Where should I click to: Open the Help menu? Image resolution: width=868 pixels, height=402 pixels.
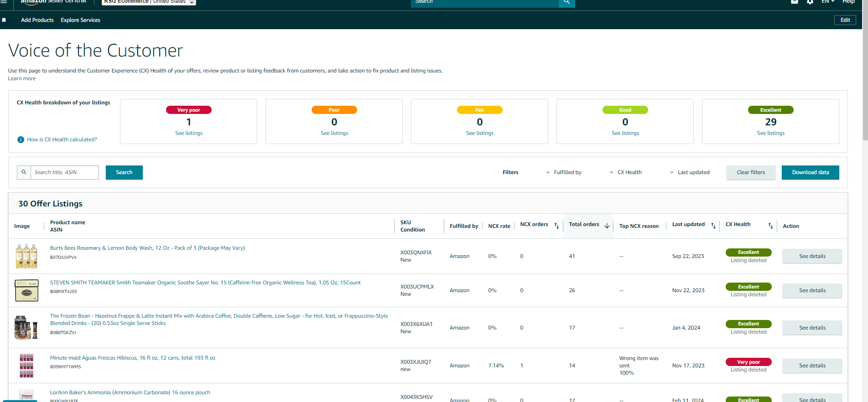[848, 2]
